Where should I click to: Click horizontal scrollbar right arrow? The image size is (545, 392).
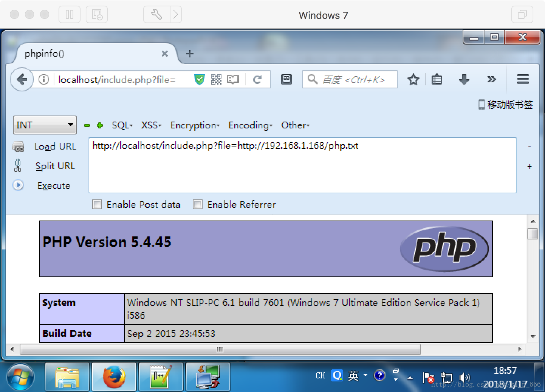click(520, 349)
